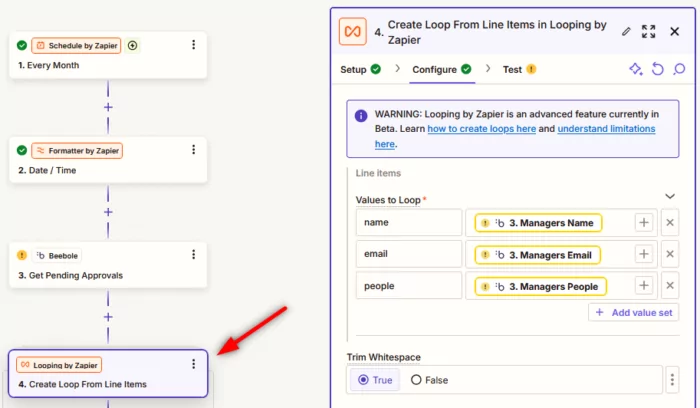Click the info icon in the warning banner
The height and width of the screenshot is (408, 700).
click(x=361, y=116)
